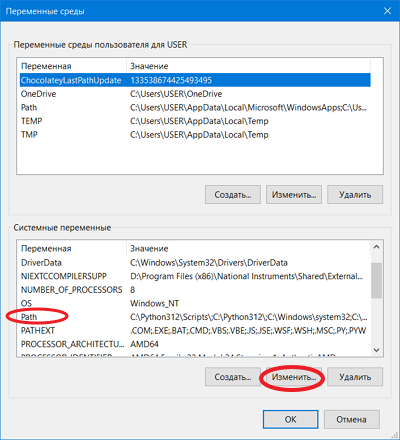This screenshot has width=400, height=440.
Task: Click the system list scroll up arrow
Action: coord(377,247)
